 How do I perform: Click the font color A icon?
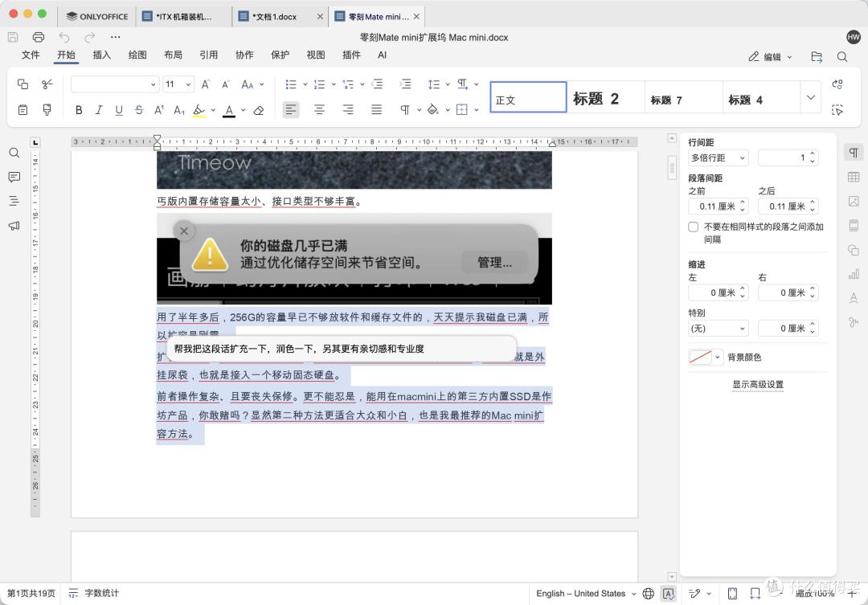click(228, 110)
